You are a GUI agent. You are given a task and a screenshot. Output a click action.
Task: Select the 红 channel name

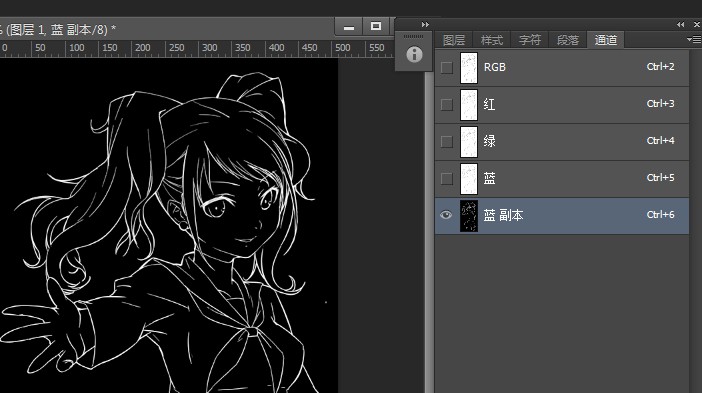489,104
